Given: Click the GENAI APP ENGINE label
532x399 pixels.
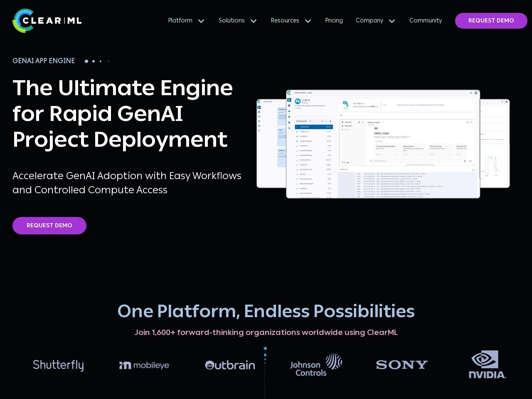Looking at the screenshot, I should 44,61.
